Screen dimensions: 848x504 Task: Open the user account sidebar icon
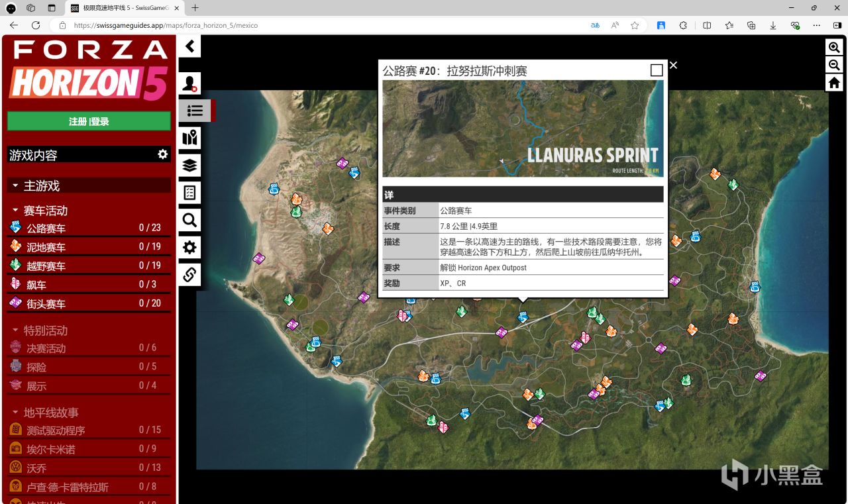(190, 83)
